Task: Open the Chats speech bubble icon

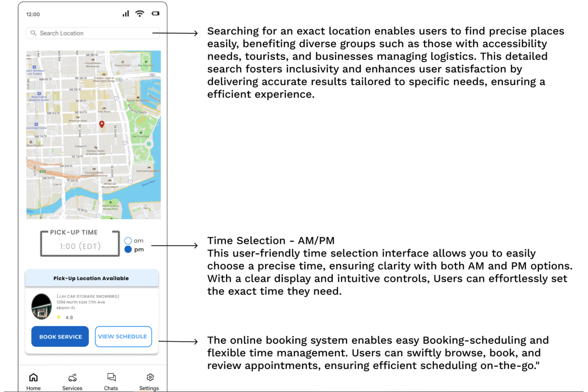Action: [111, 377]
